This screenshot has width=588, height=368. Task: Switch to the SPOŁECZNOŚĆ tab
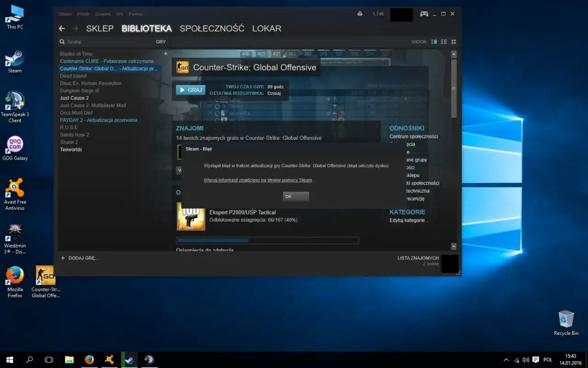[x=212, y=28]
